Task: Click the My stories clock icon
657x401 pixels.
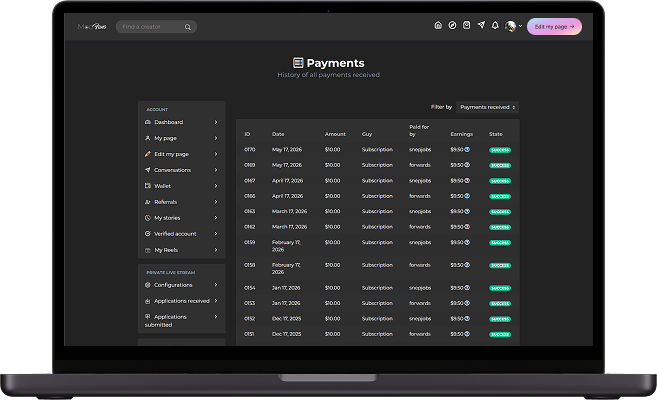Action: pos(147,218)
